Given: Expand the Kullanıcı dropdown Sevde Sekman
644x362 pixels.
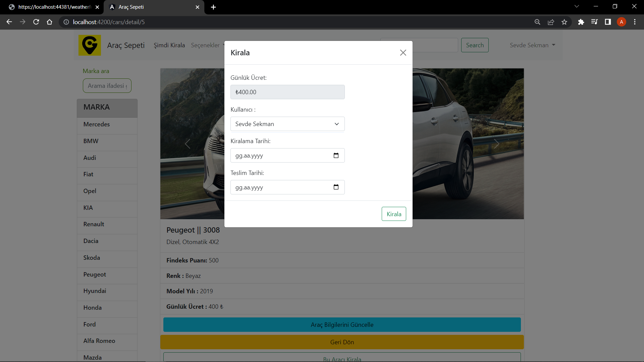Looking at the screenshot, I should [x=287, y=124].
